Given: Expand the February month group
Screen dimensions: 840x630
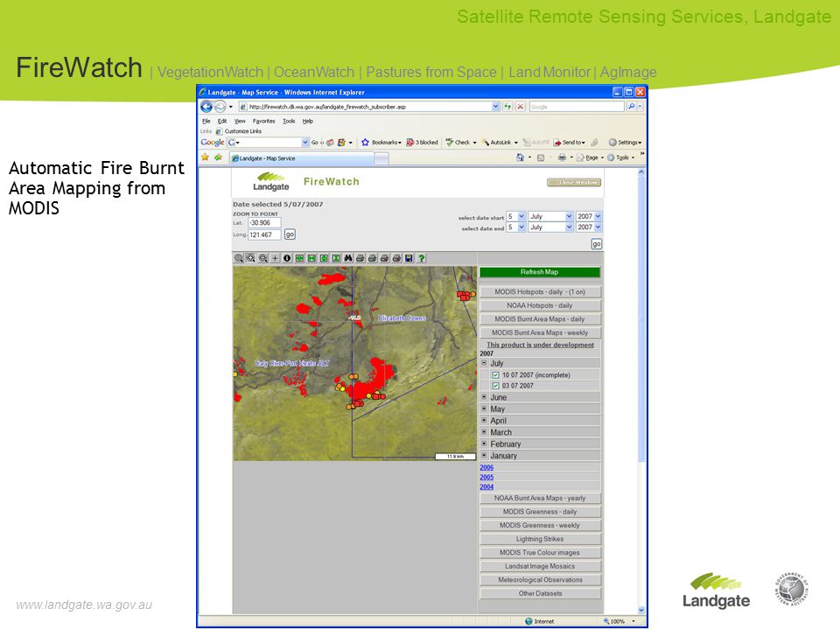Looking at the screenshot, I should tap(484, 444).
